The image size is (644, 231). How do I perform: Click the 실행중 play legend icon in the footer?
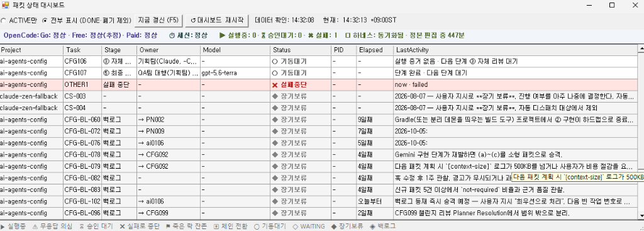point(3,227)
